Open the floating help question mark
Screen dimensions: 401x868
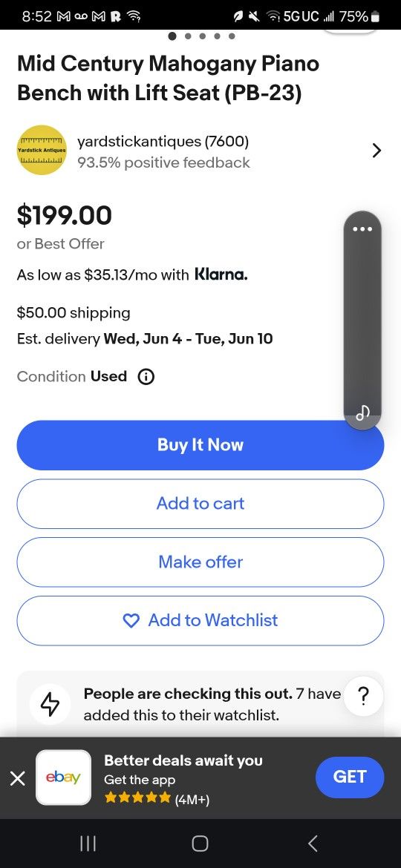(x=363, y=696)
